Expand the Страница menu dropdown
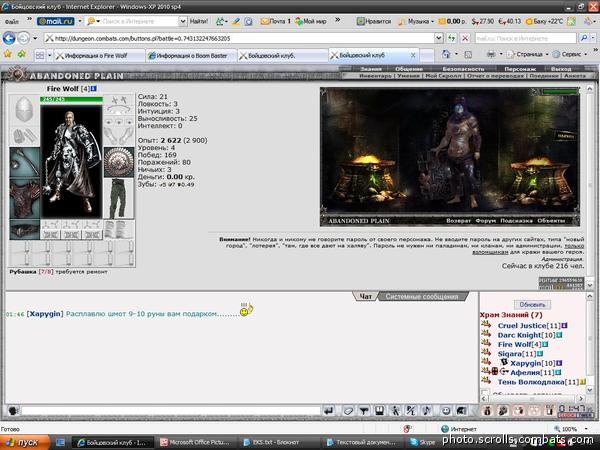This screenshot has height=450, width=600. (x=547, y=54)
